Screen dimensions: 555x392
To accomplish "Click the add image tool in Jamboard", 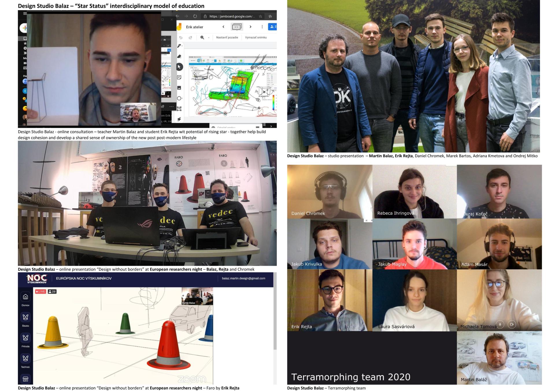I will pyautogui.click(x=179, y=88).
